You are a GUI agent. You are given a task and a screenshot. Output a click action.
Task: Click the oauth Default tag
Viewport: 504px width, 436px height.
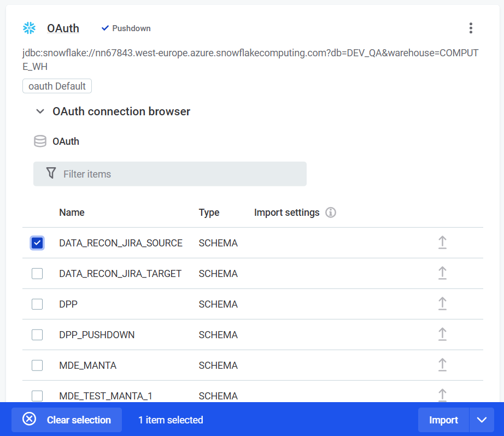pyautogui.click(x=57, y=86)
